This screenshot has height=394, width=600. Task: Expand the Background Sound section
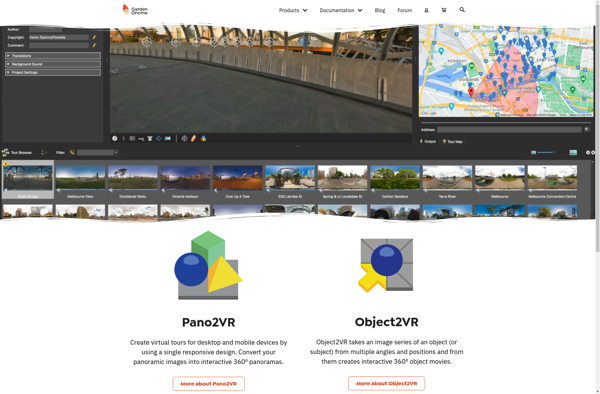pyautogui.click(x=53, y=64)
